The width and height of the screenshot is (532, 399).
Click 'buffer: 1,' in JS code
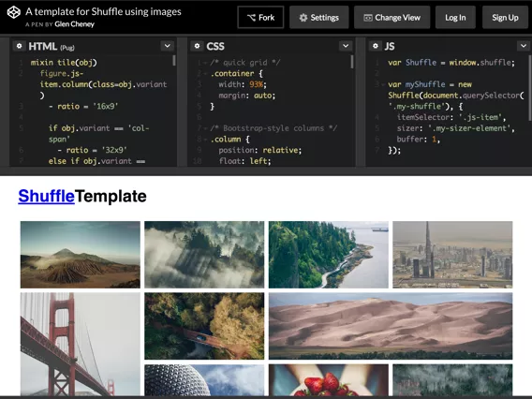[x=419, y=140]
